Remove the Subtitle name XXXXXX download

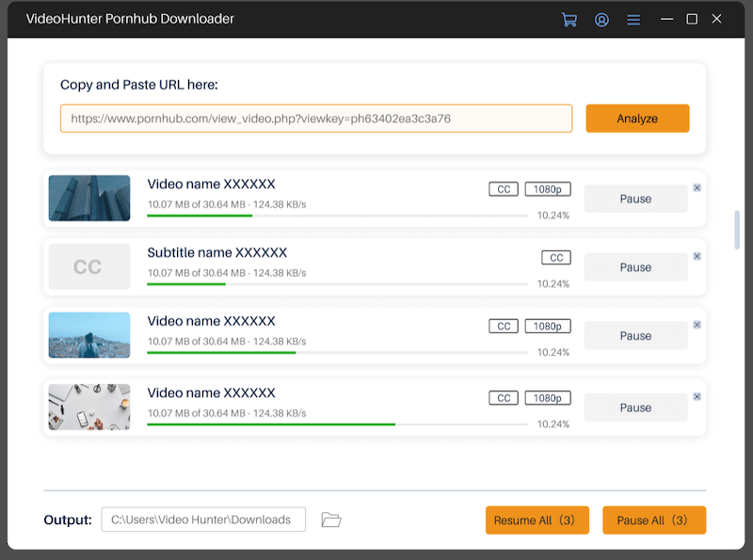pos(697,256)
